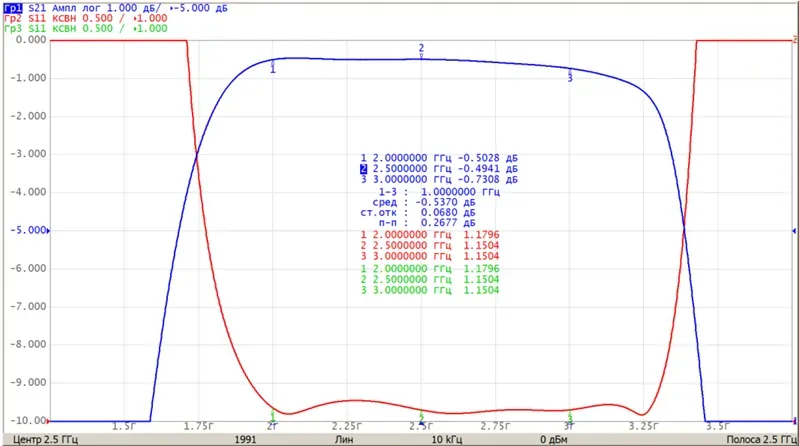Image resolution: width=799 pixels, height=446 pixels.
Task: Click the blue -5.000 reference level arrow
Action: coord(30,230)
